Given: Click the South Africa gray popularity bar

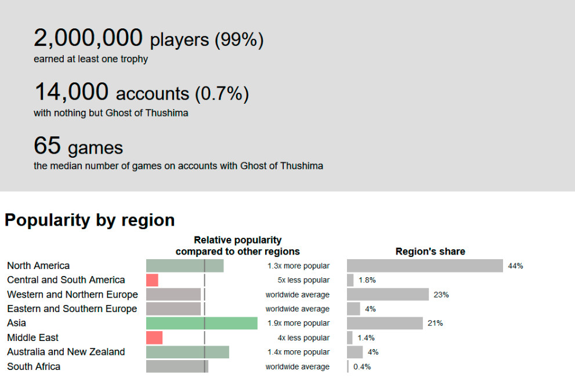Looking at the screenshot, I should tap(177, 366).
